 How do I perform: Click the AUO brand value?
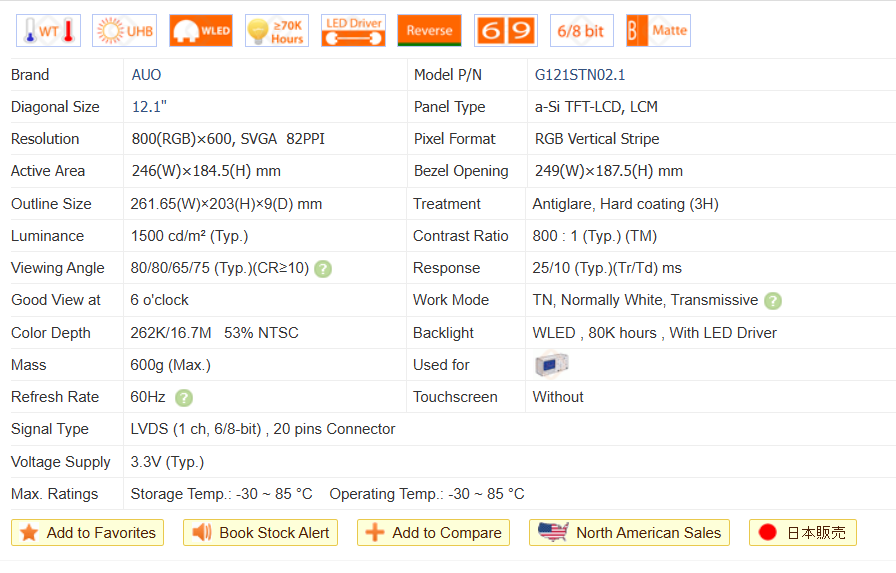[x=146, y=75]
